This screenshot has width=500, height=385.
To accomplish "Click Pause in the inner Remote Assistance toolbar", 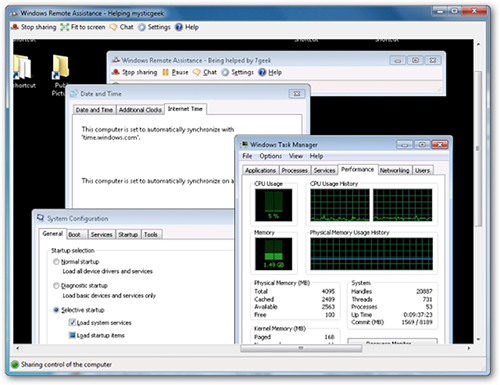I will click(175, 72).
